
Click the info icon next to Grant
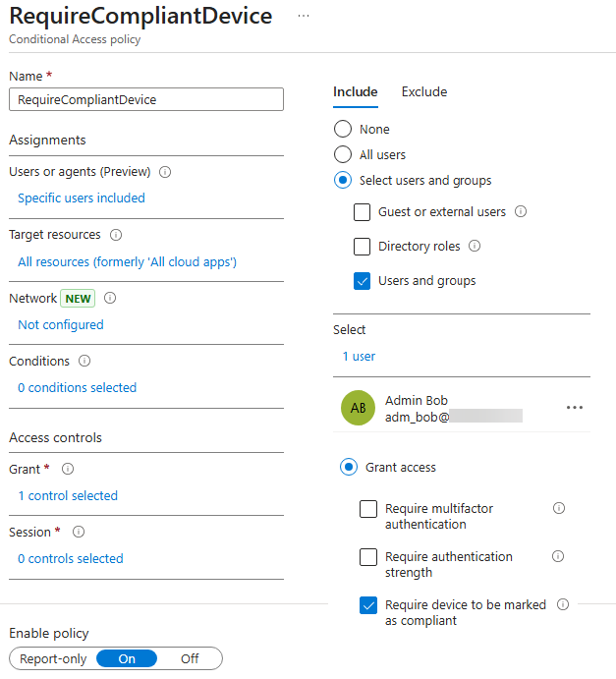[x=68, y=470]
